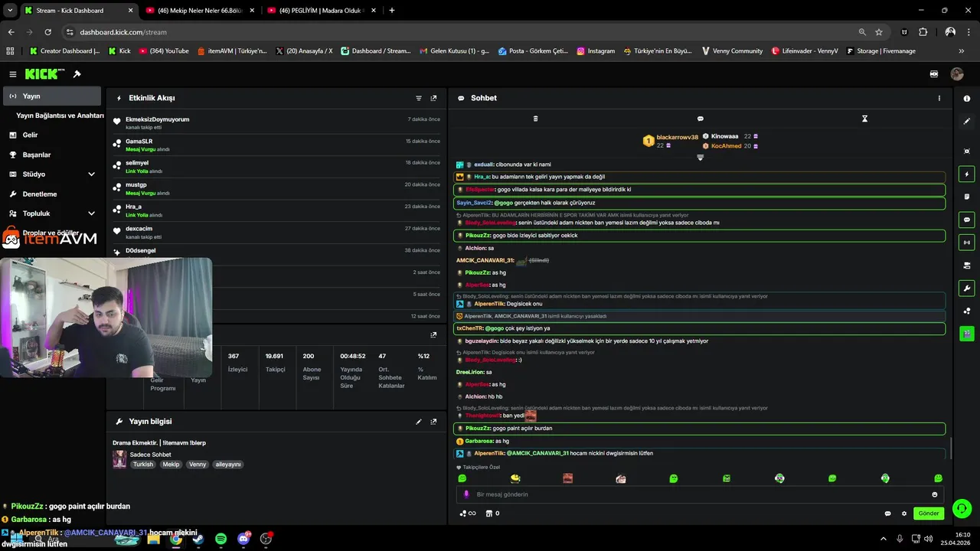
Task: Click blackarrowv38 in leaderboard
Action: tap(678, 137)
